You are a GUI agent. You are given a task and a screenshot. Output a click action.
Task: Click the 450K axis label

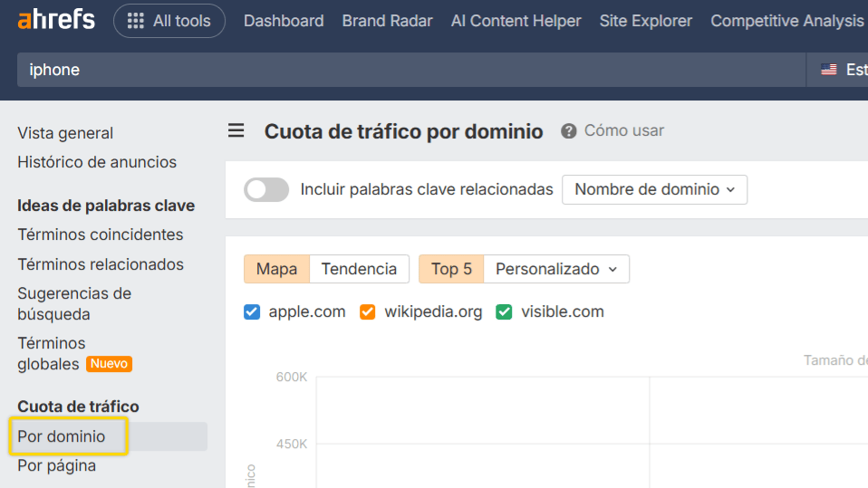tap(292, 444)
